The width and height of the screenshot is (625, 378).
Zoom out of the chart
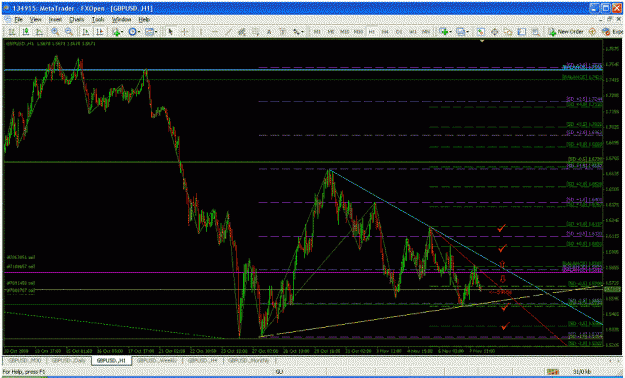(x=69, y=32)
